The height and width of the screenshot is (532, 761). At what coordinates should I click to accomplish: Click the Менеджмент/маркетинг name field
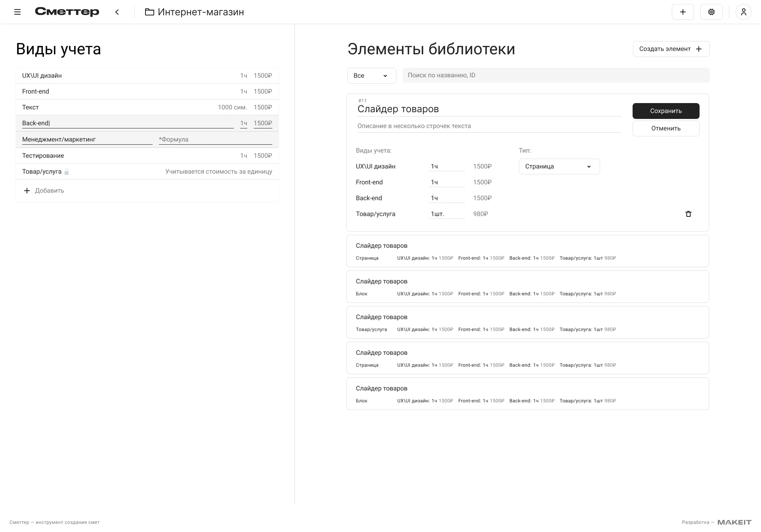tap(87, 140)
